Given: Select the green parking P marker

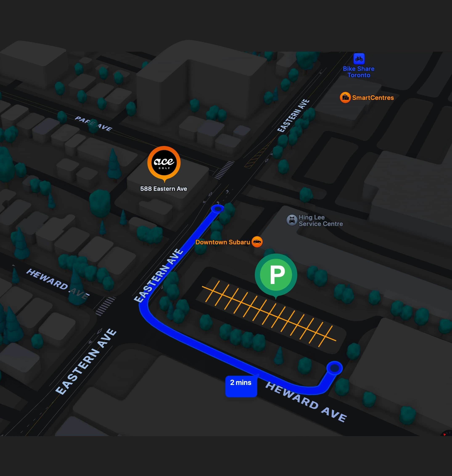Looking at the screenshot, I should (x=276, y=275).
